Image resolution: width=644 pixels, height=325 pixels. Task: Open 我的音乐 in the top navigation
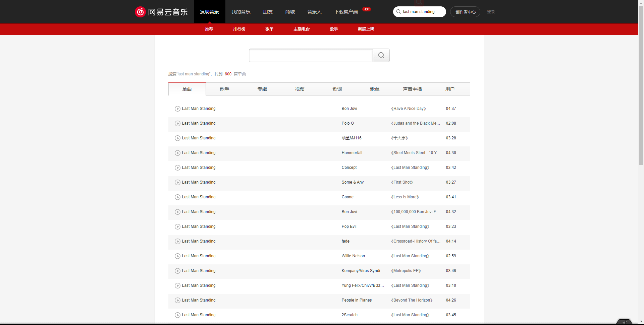tap(241, 12)
